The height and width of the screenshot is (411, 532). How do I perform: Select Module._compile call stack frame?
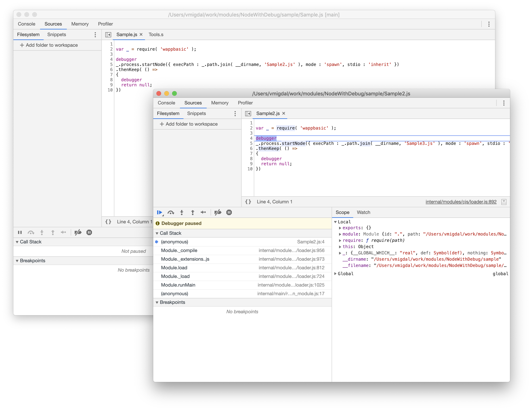click(179, 250)
